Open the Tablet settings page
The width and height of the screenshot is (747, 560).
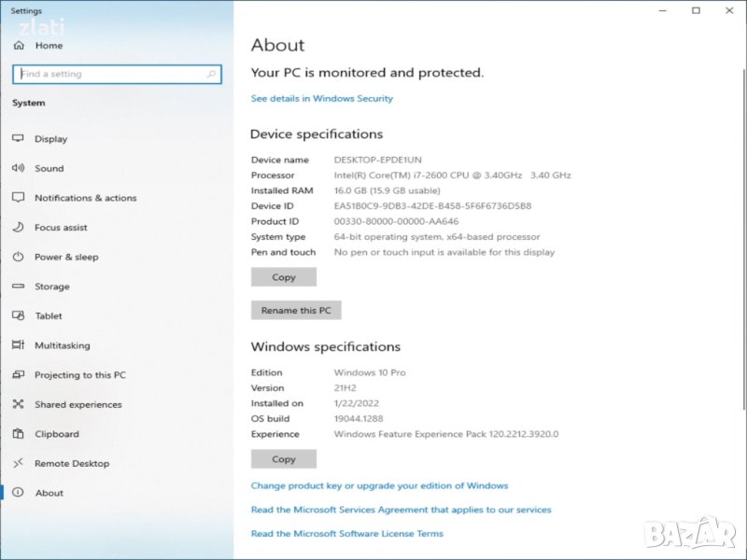point(49,315)
